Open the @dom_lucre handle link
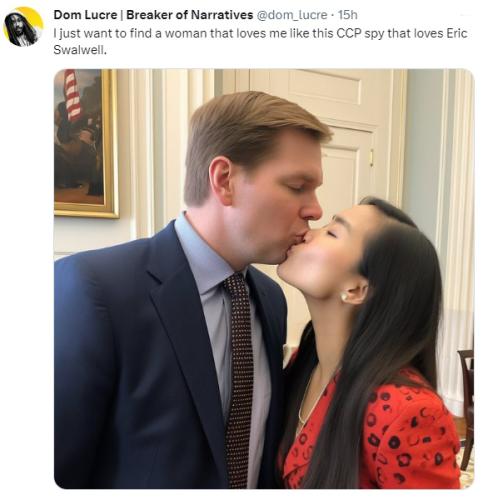 (292, 15)
